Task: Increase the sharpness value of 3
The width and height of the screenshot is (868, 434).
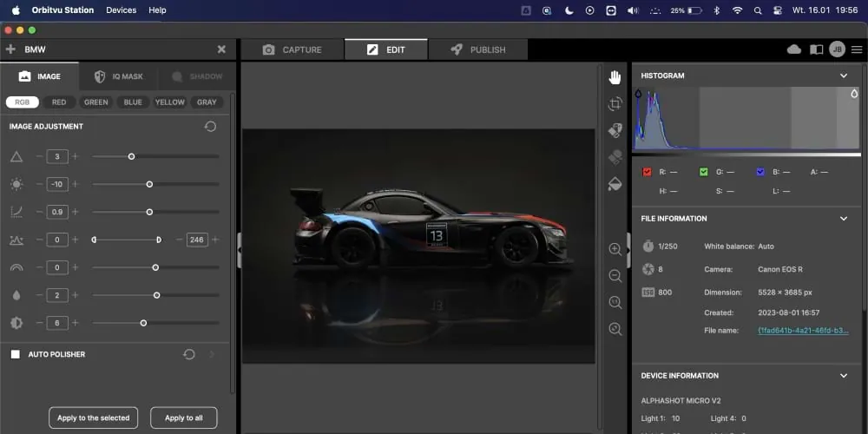Action: point(76,156)
